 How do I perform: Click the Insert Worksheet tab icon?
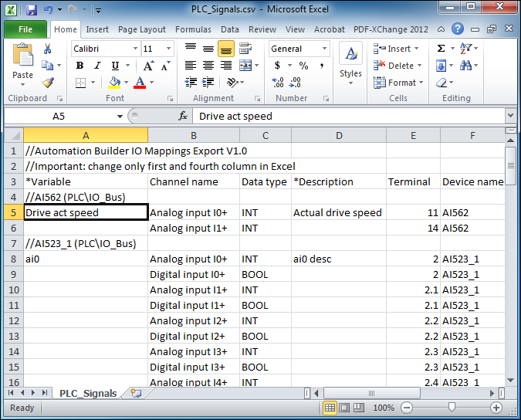coord(136,393)
